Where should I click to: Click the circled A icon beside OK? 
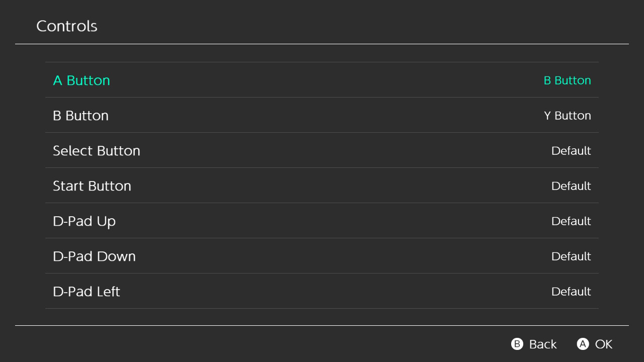point(583,344)
